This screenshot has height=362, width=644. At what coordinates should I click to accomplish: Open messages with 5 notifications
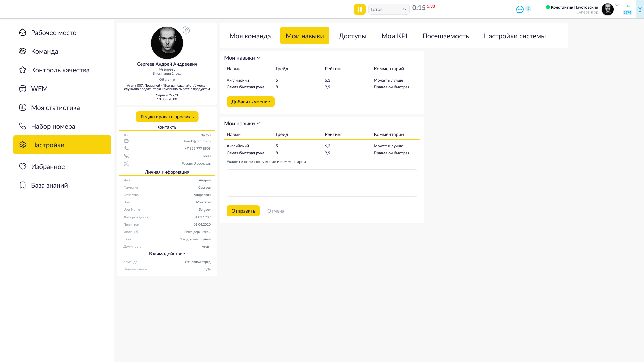[x=519, y=9]
